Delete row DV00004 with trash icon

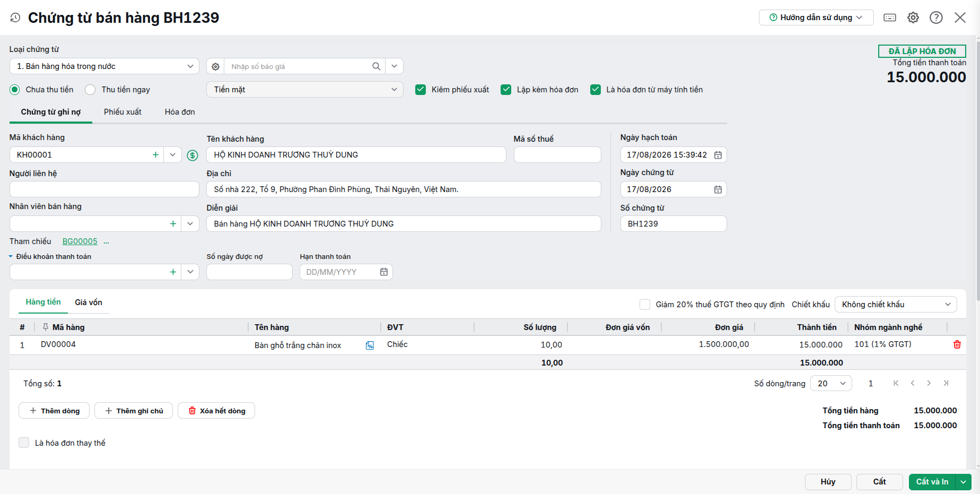[957, 344]
